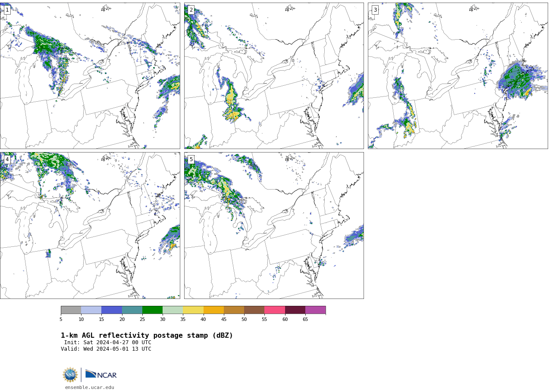
Task: Click the colorbar tick label 20
Action: (x=122, y=319)
